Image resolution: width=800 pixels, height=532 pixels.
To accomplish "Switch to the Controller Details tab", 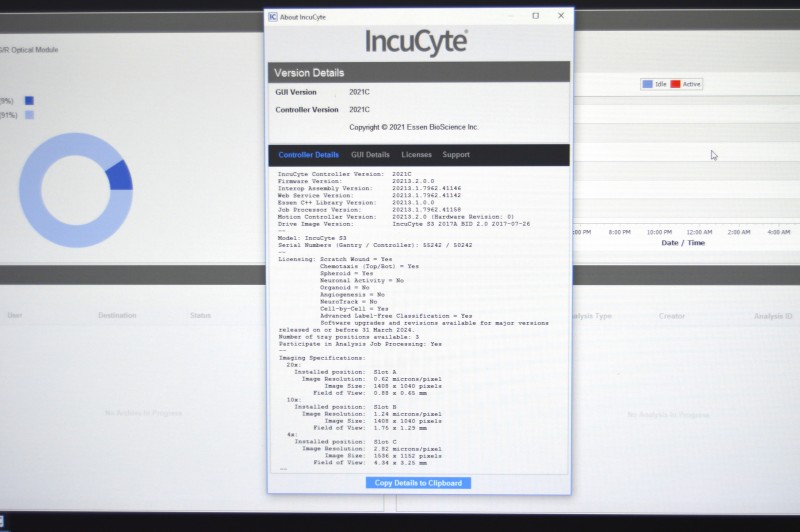I will (x=309, y=155).
